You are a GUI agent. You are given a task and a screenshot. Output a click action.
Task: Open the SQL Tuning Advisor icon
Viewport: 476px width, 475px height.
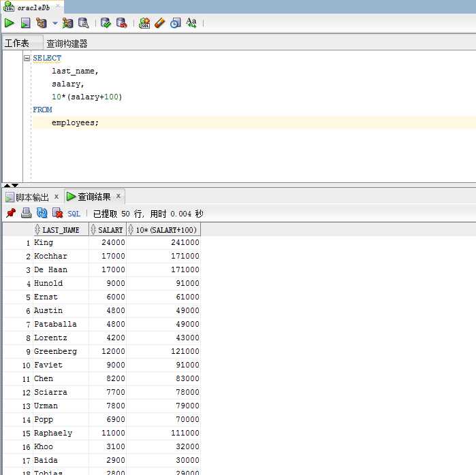[84, 22]
